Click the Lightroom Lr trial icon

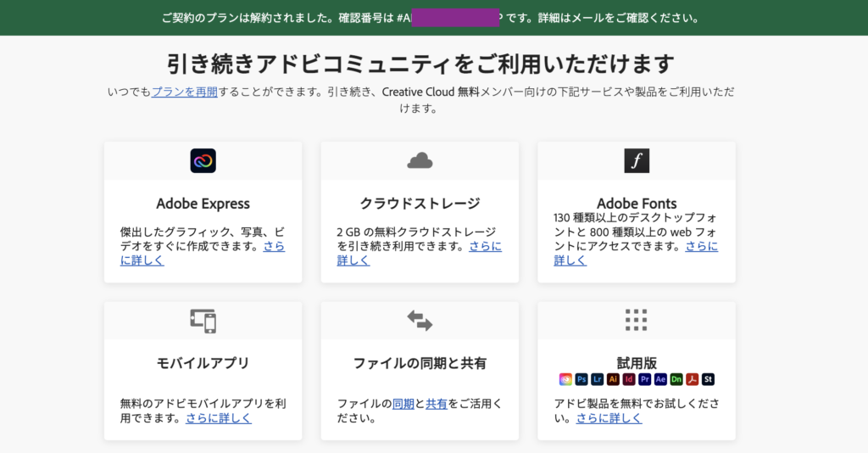pyautogui.click(x=597, y=379)
